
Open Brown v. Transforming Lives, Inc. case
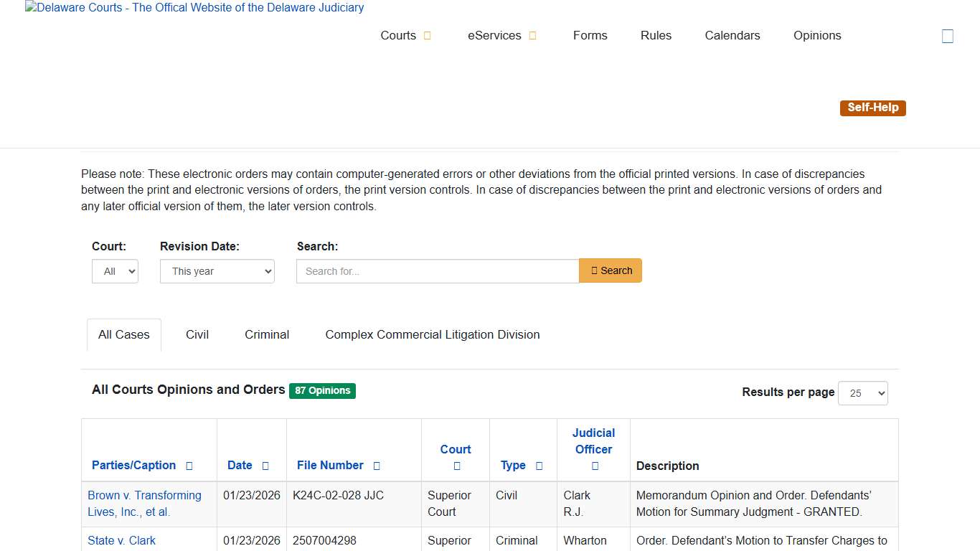(144, 504)
